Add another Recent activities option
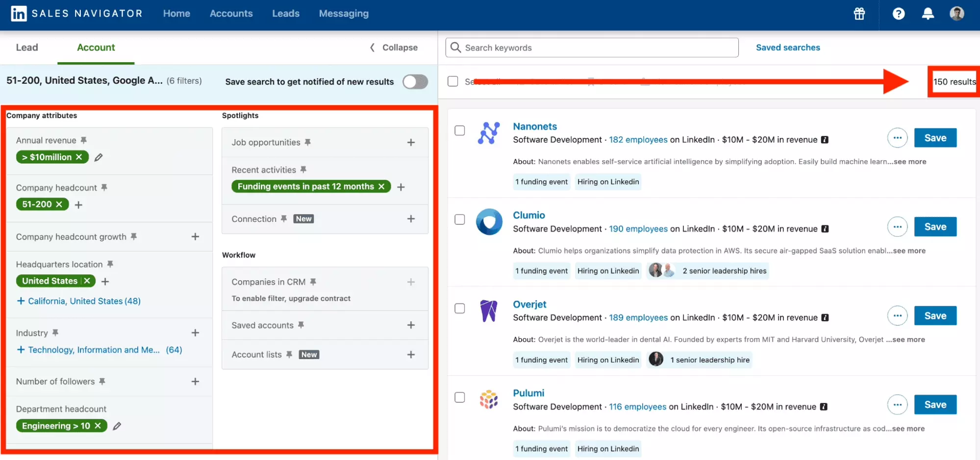The height and width of the screenshot is (460, 980). [401, 187]
